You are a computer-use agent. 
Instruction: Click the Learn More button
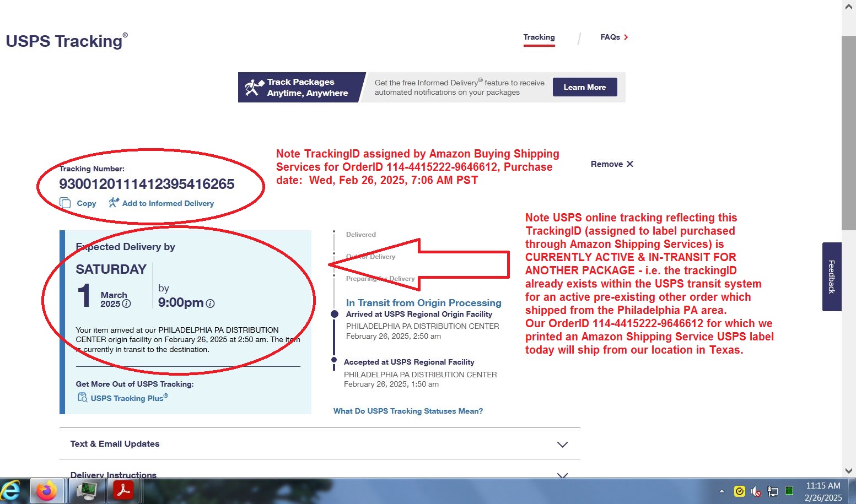(x=585, y=87)
